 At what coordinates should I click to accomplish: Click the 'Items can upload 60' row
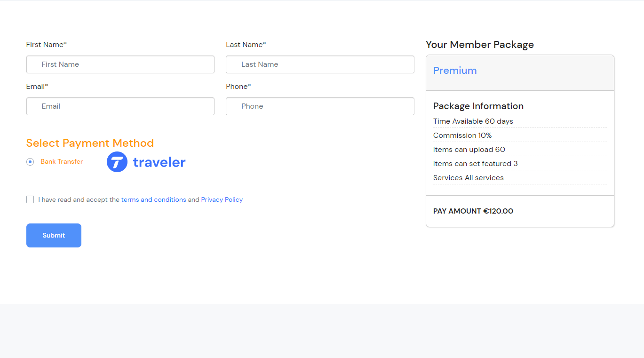point(469,150)
